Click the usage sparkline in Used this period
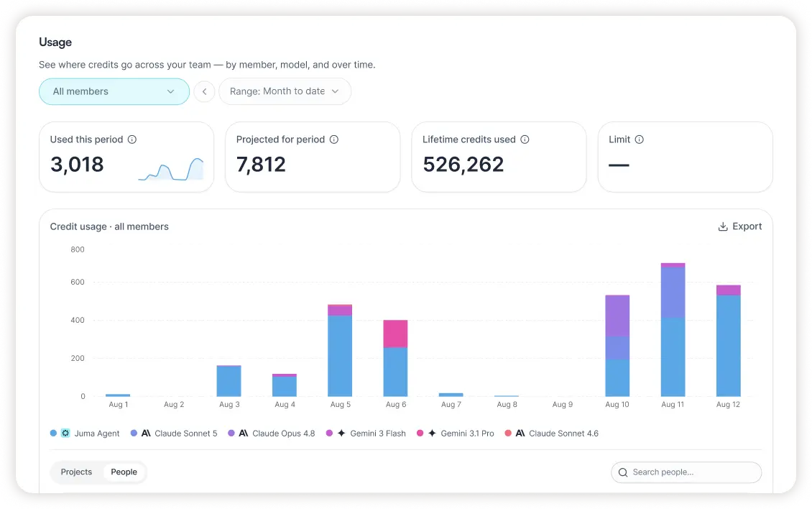Screen dimensions: 812x509 (x=171, y=169)
